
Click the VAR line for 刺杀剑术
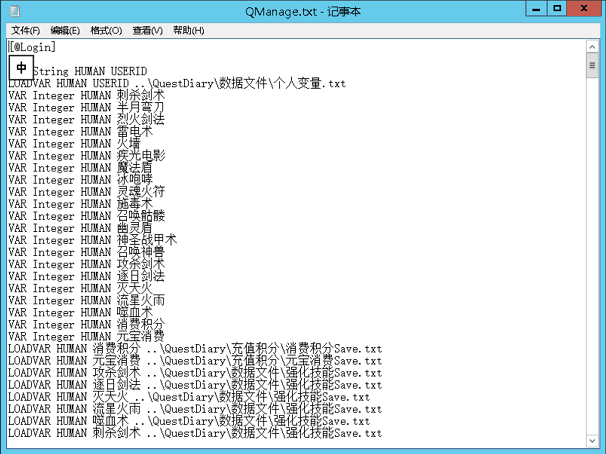point(87,95)
